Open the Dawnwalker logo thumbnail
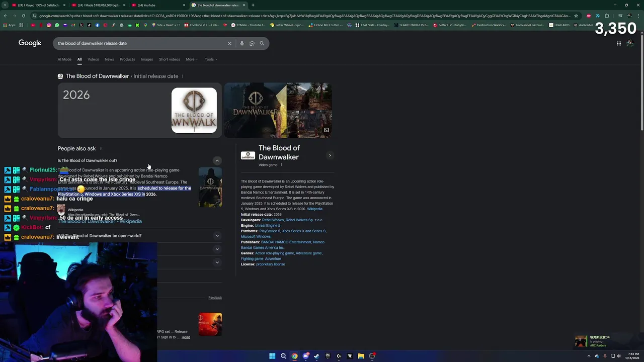The image size is (644, 362). (x=194, y=111)
